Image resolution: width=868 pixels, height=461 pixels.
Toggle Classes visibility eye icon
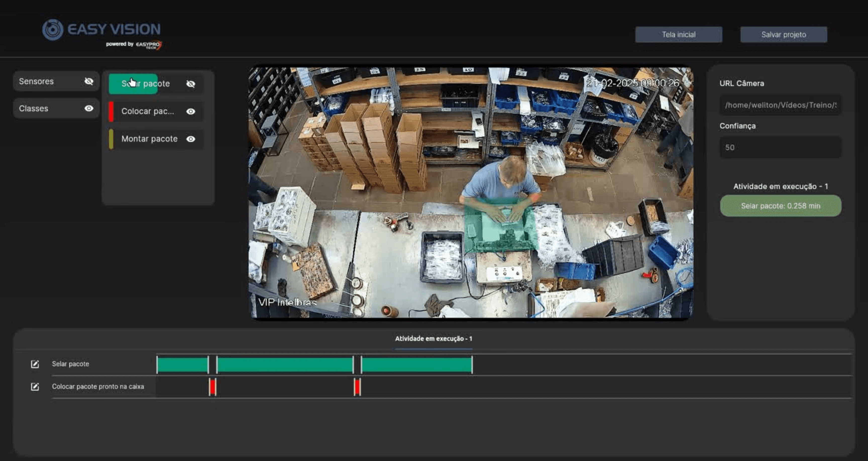[89, 108]
